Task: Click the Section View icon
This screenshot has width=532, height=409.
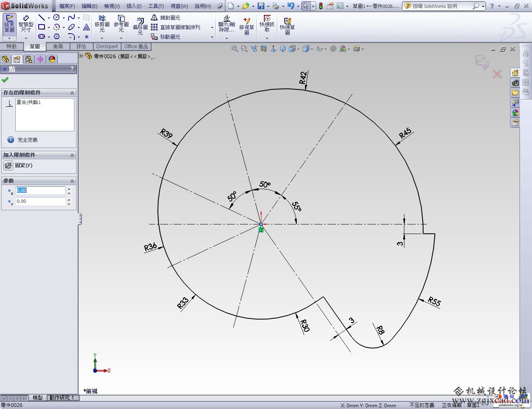Action: (264, 49)
